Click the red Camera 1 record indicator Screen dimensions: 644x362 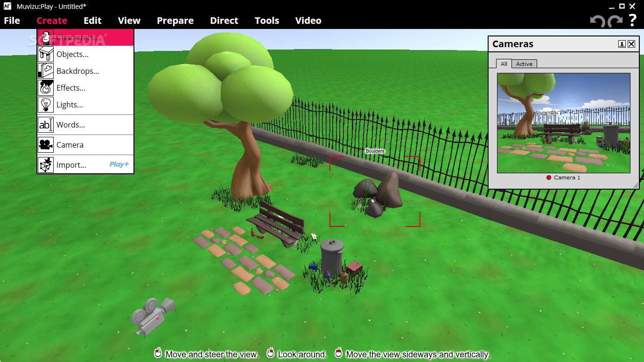click(x=549, y=177)
